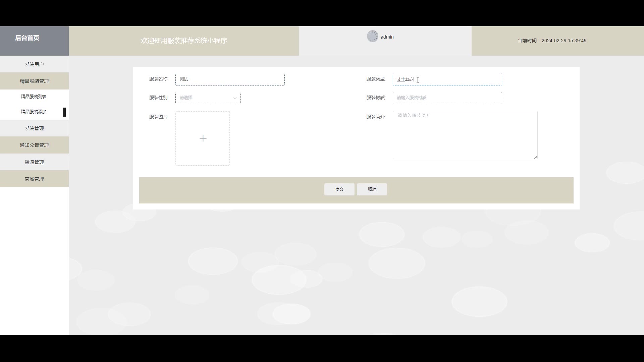Collapse the 精品服装管理 menu

point(34,81)
